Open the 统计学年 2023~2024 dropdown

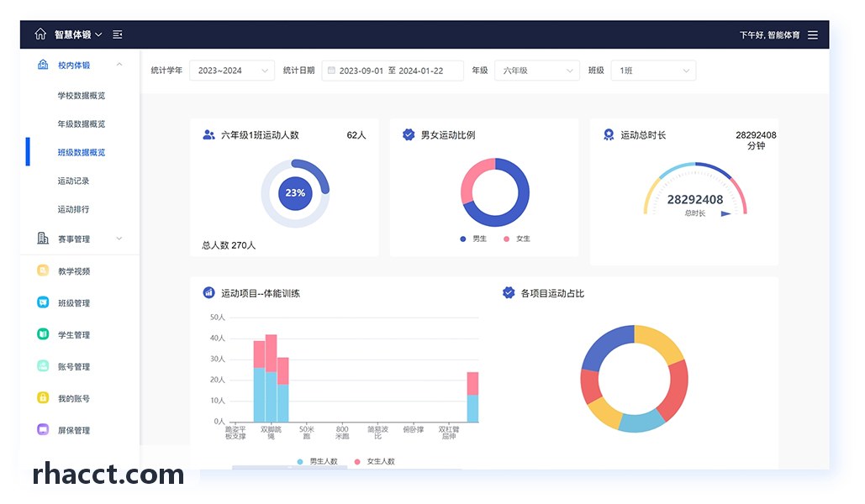(x=232, y=71)
